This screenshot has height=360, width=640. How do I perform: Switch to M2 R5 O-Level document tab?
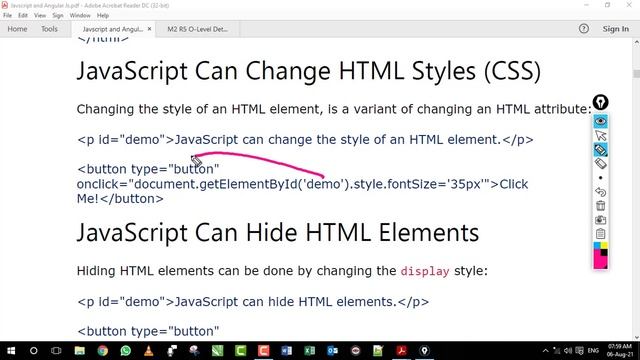(x=198, y=29)
